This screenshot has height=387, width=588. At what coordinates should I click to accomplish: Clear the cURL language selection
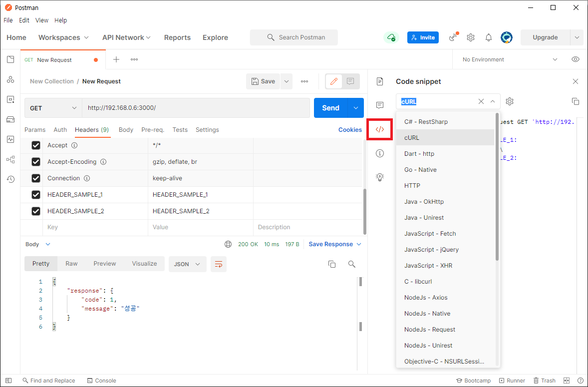[481, 101]
